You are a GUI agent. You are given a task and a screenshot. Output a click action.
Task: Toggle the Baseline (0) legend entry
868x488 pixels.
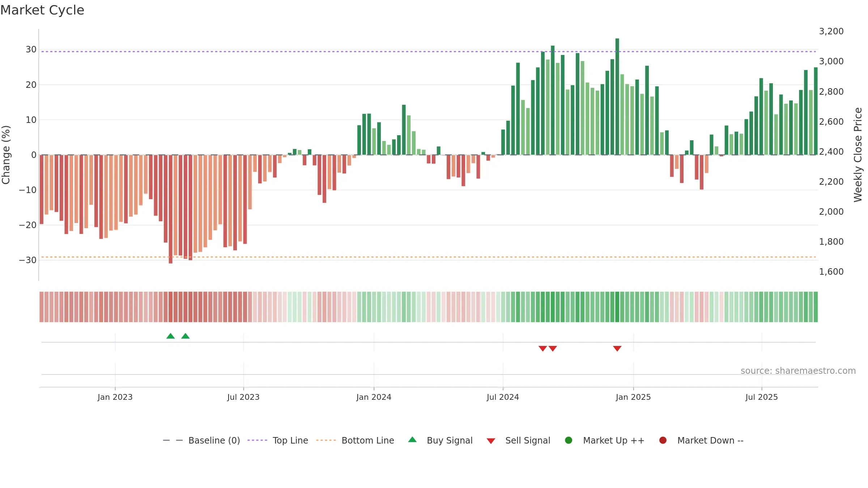(201, 440)
